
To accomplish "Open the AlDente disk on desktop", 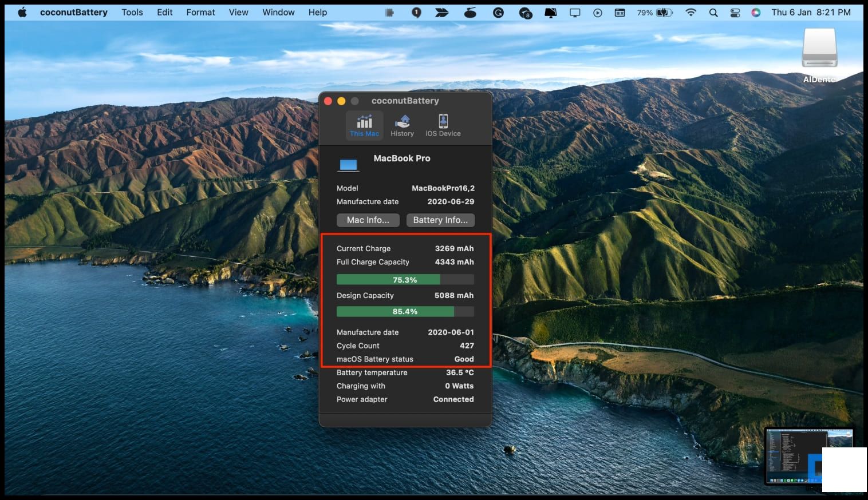I will pyautogui.click(x=819, y=55).
